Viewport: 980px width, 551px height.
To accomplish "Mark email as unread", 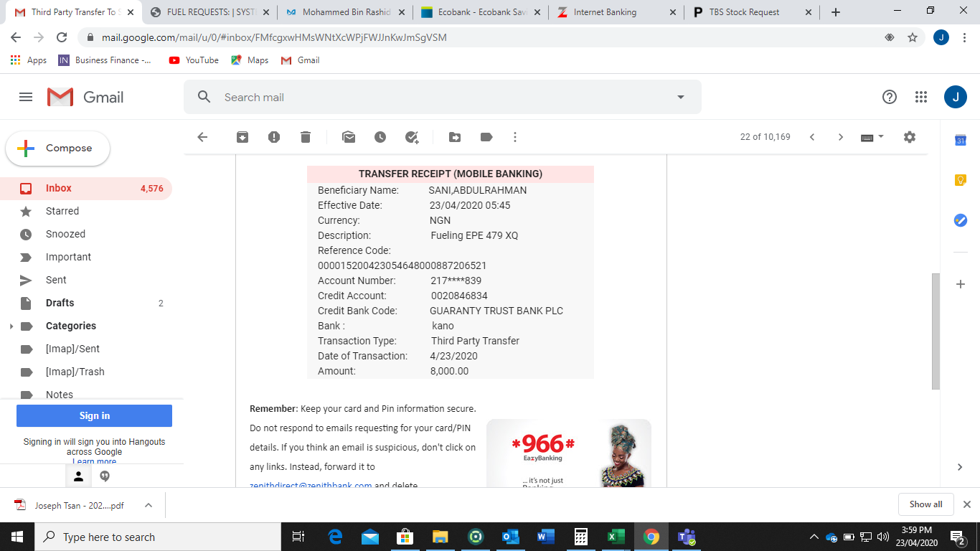I will (x=349, y=137).
